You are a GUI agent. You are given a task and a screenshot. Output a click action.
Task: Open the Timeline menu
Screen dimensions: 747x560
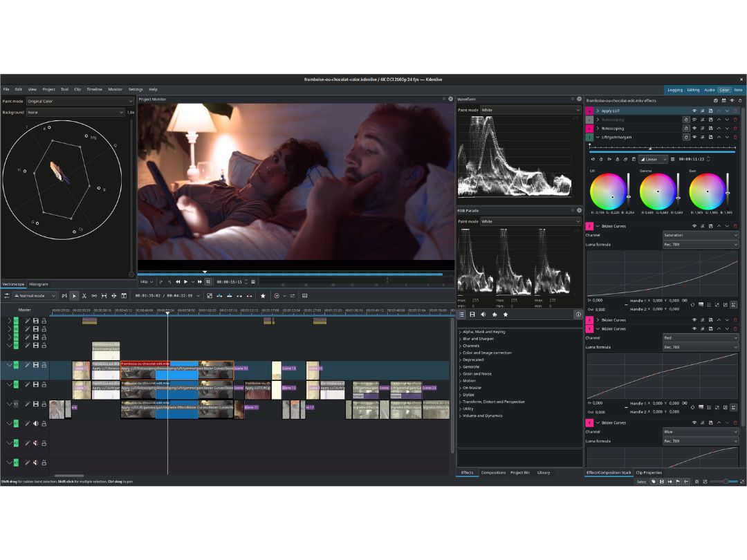pyautogui.click(x=94, y=89)
